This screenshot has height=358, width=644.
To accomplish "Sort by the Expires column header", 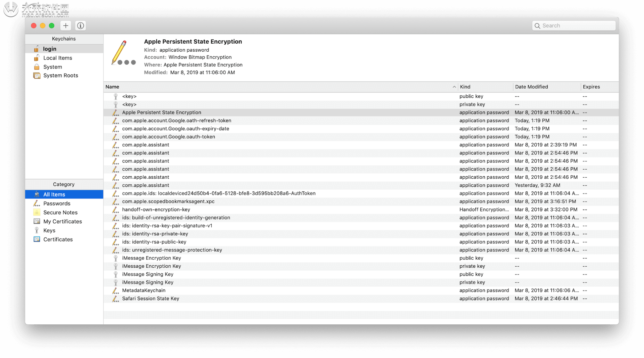I will [600, 87].
